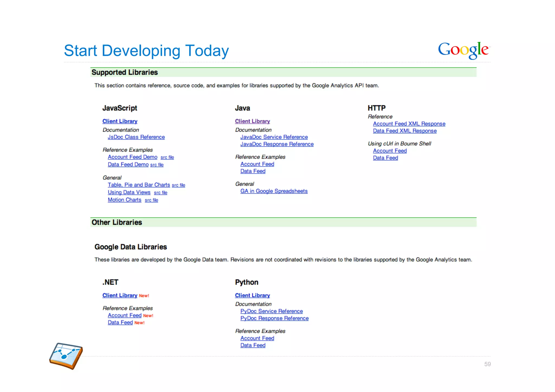Click the Using Data Views link
The image size is (555, 392).
click(129, 192)
